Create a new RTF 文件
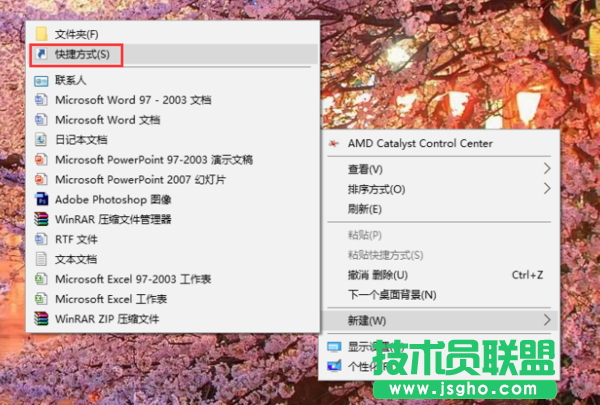Viewport: 600px width, 405px height. (x=173, y=239)
